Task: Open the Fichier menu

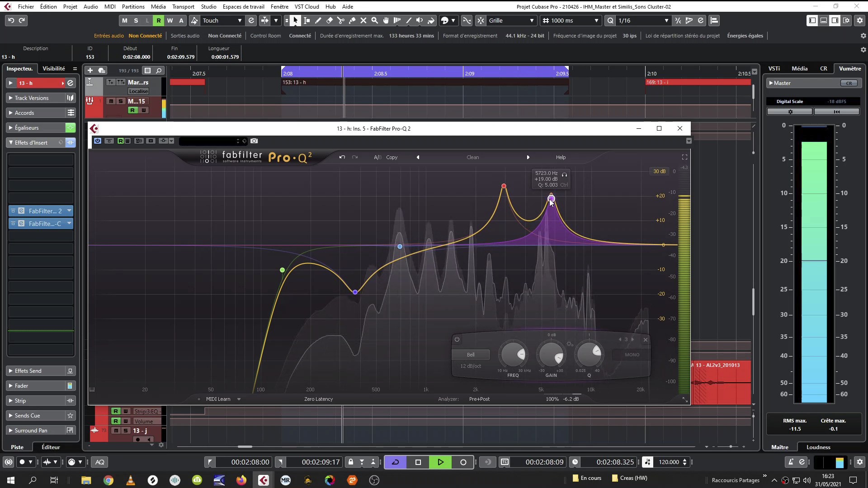Action: [26, 6]
